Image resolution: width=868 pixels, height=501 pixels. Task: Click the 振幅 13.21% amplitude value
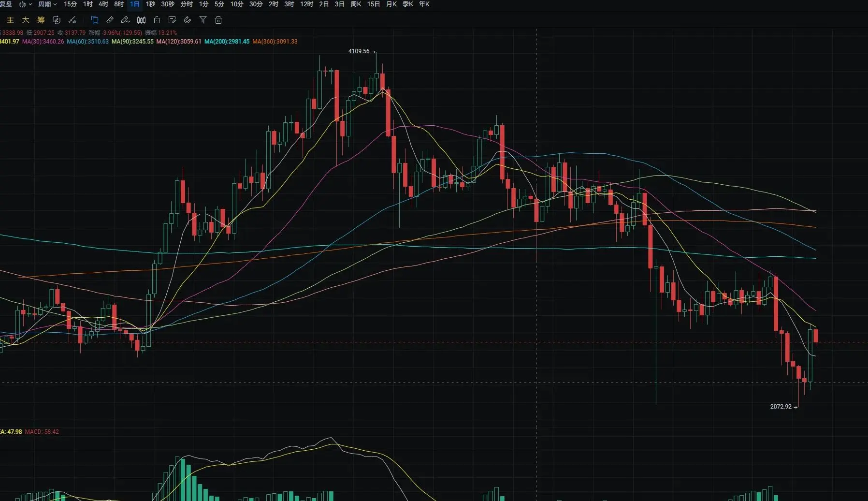161,33
